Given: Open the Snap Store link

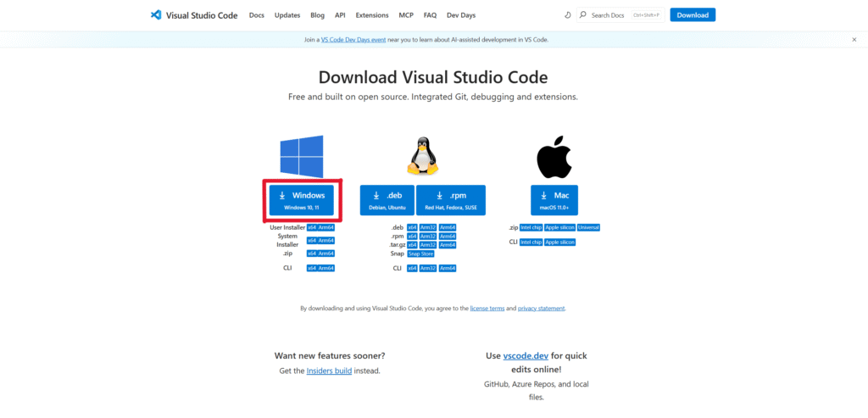Looking at the screenshot, I should (x=420, y=254).
